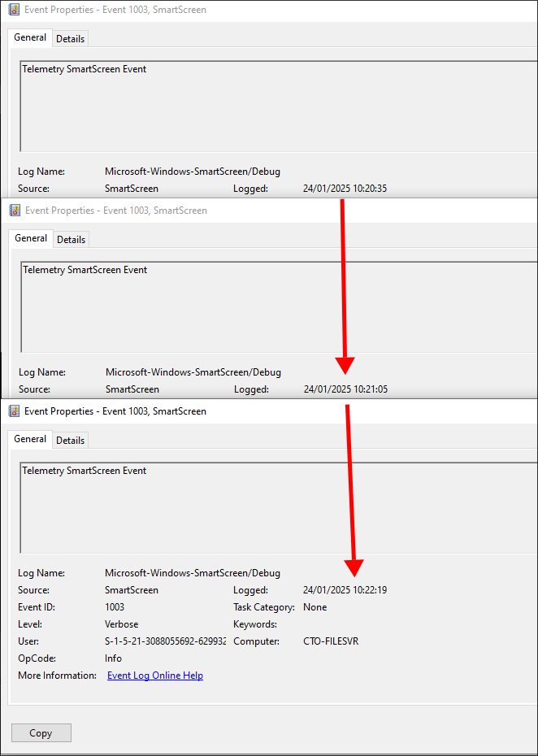Open the Event Log Online Help link

155,676
